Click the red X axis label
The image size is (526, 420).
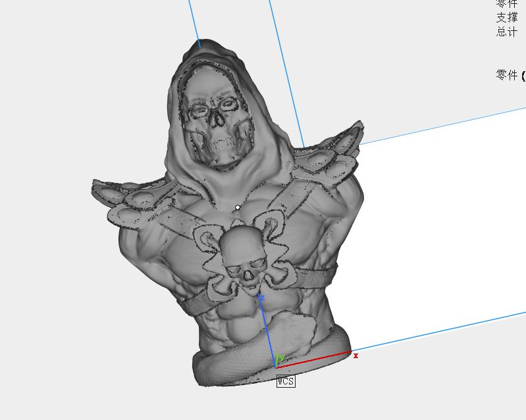[x=355, y=355]
